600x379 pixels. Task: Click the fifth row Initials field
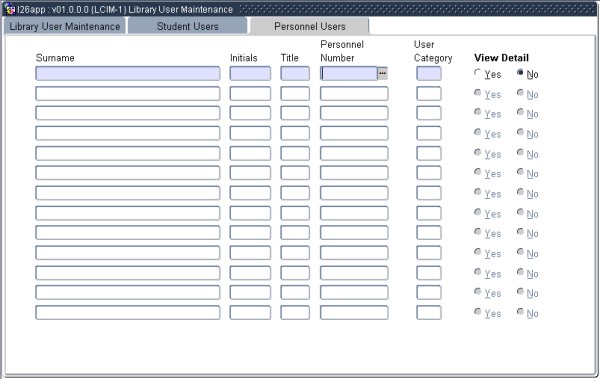click(250, 153)
